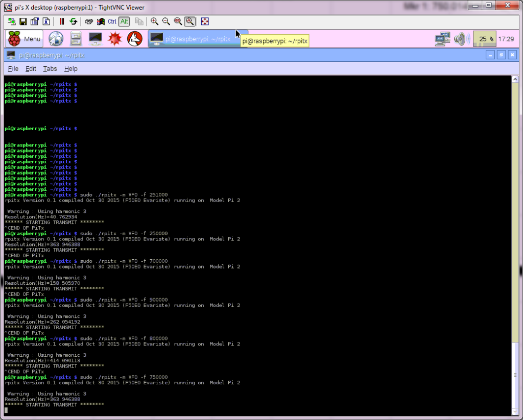Click the 'sudo ./rpitx -m VFO -f 750000' command
This screenshot has height=420, width=523.
tap(124, 377)
